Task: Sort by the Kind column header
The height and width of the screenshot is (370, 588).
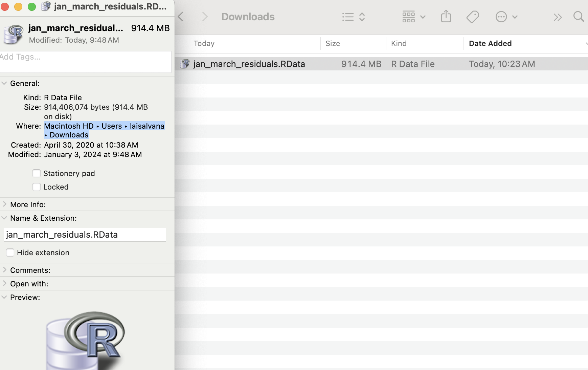Action: coord(399,43)
